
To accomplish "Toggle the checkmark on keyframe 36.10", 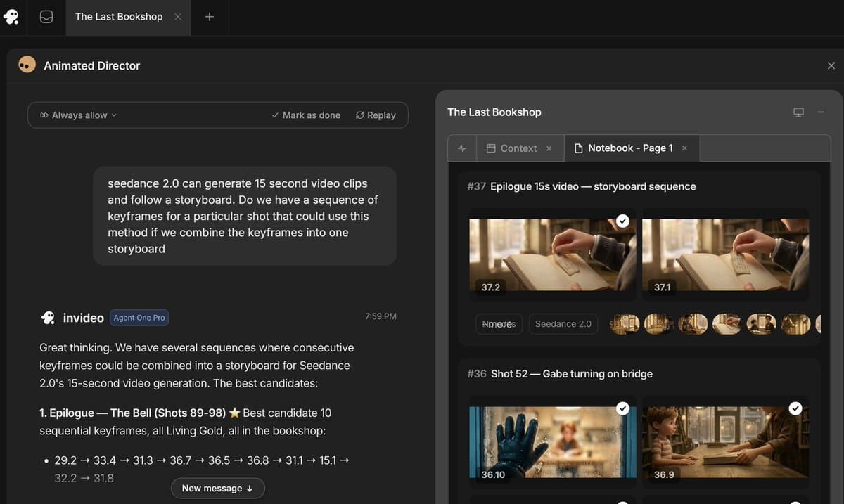I will [x=622, y=408].
